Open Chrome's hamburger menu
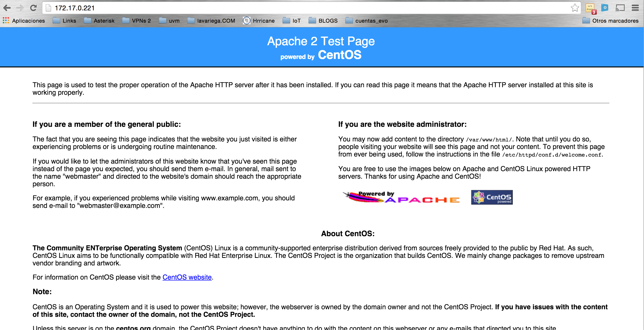 coord(635,8)
